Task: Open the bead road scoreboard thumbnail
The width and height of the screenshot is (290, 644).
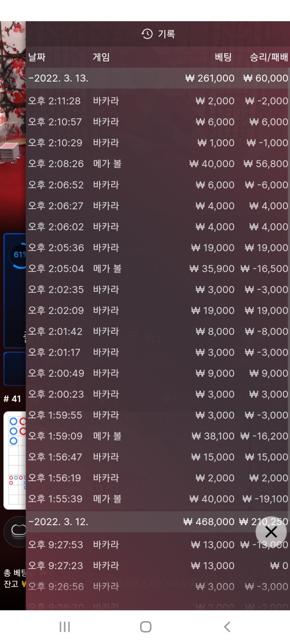Action: coord(14,460)
